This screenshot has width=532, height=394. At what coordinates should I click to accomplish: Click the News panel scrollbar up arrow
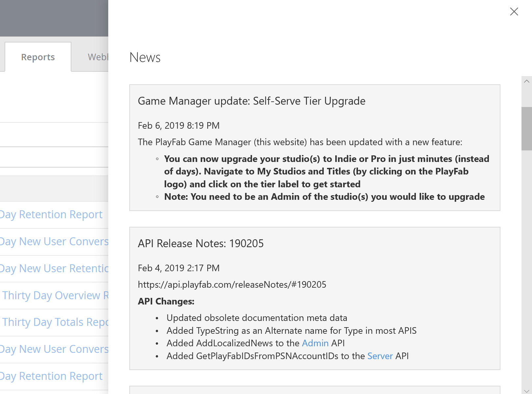pyautogui.click(x=527, y=81)
